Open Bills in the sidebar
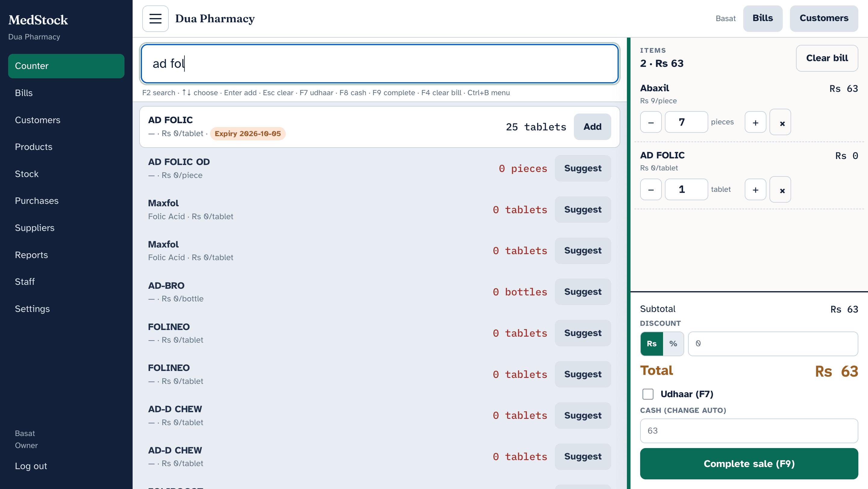Viewport: 868px width, 489px height. pos(66,93)
